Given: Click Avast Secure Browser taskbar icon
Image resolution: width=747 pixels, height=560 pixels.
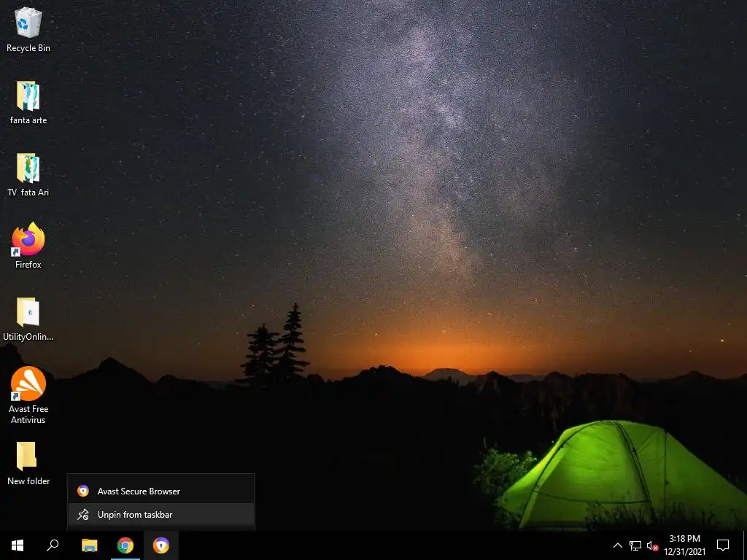Looking at the screenshot, I should coord(161,545).
